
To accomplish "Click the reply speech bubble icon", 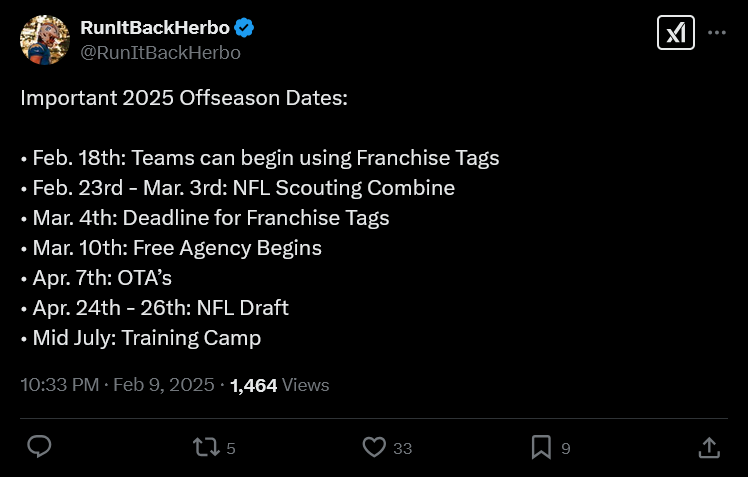I will (x=39, y=447).
